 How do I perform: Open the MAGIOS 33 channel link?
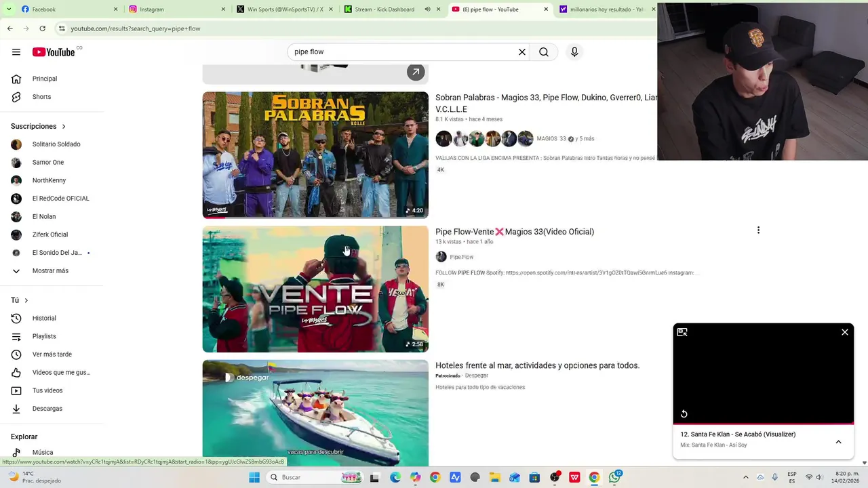click(551, 139)
